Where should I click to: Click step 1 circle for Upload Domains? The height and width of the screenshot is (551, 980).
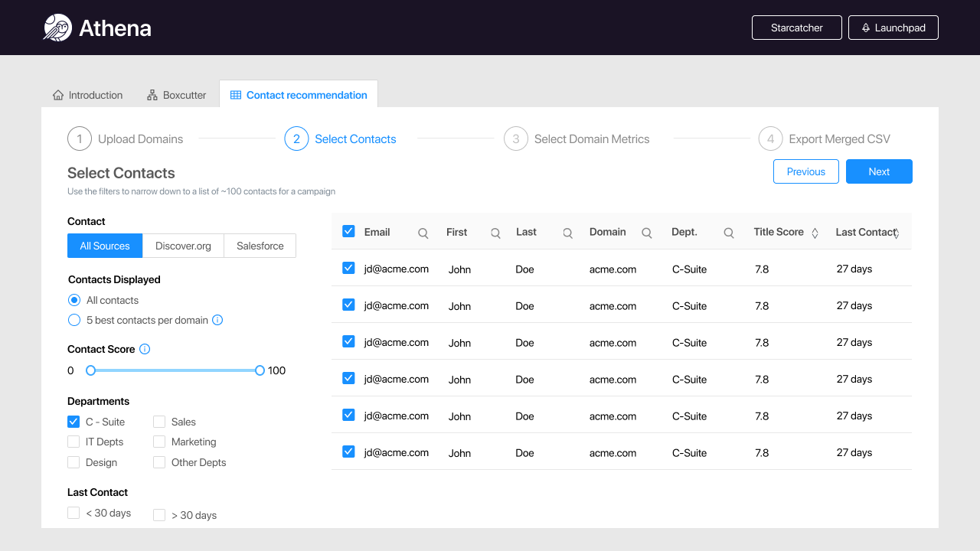[x=80, y=139]
